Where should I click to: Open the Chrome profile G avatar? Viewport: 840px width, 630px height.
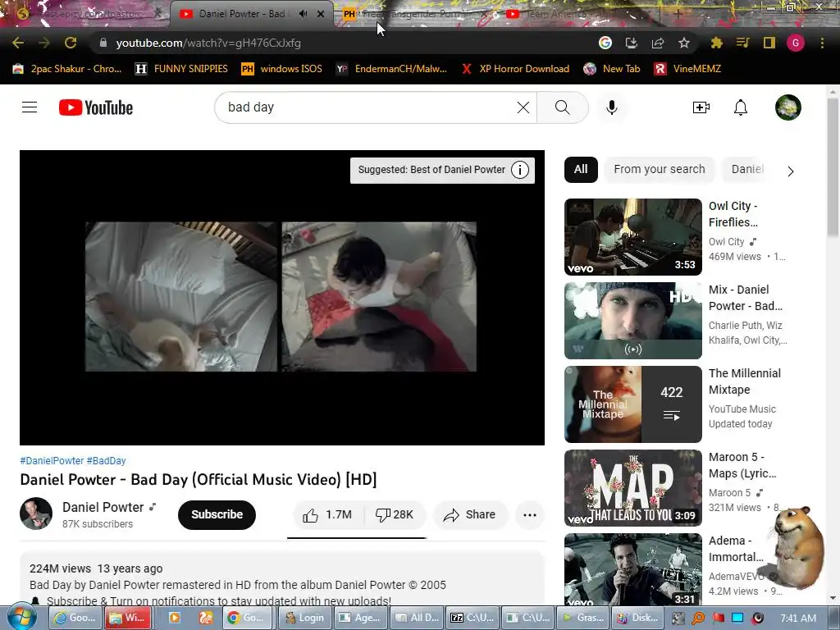click(796, 43)
